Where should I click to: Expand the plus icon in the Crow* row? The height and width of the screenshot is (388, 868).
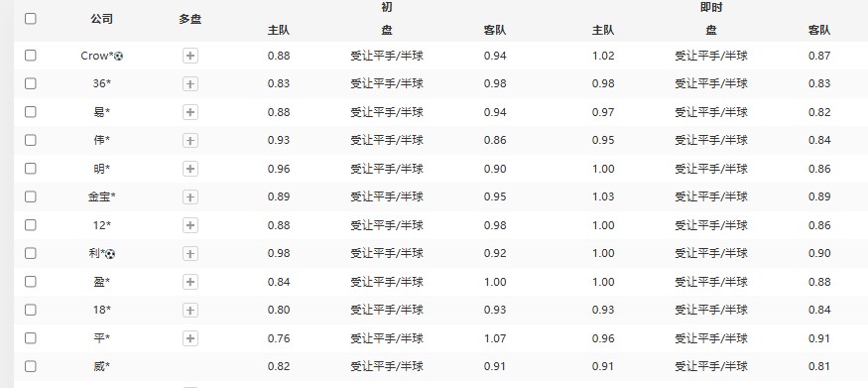(x=190, y=56)
